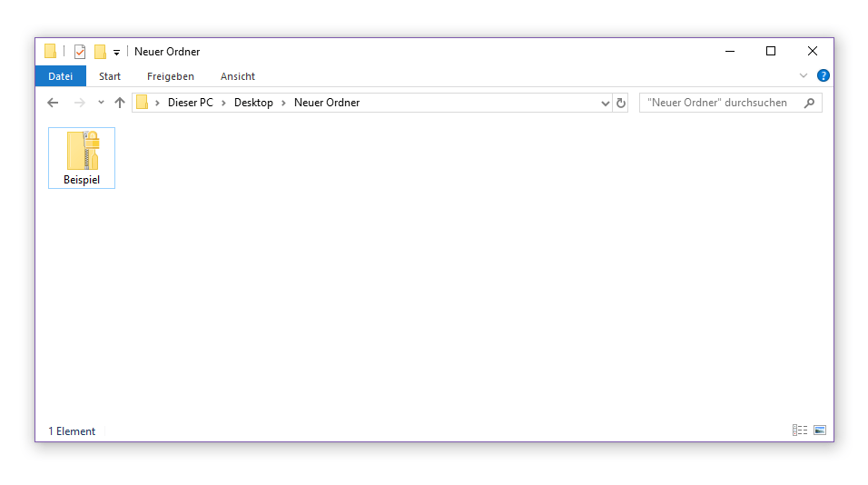The image size is (868, 485).
Task: Open the recent locations dropdown
Action: pos(101,103)
